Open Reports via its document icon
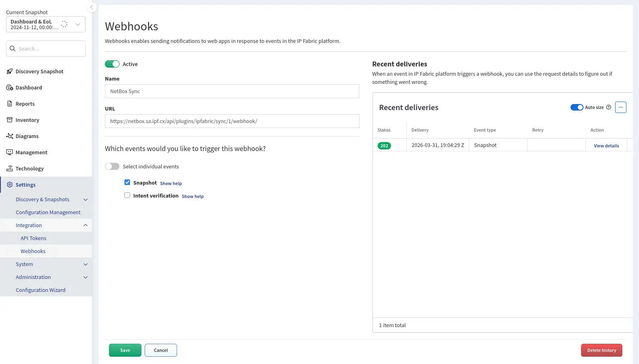The height and width of the screenshot is (364, 639). click(x=10, y=104)
